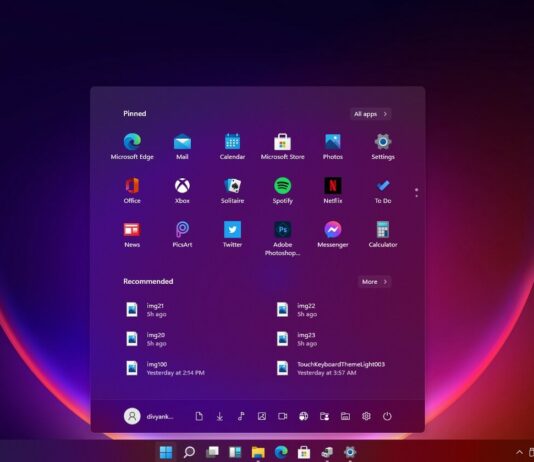Click the Start button on taskbar
This screenshot has width=534, height=462.
click(166, 452)
